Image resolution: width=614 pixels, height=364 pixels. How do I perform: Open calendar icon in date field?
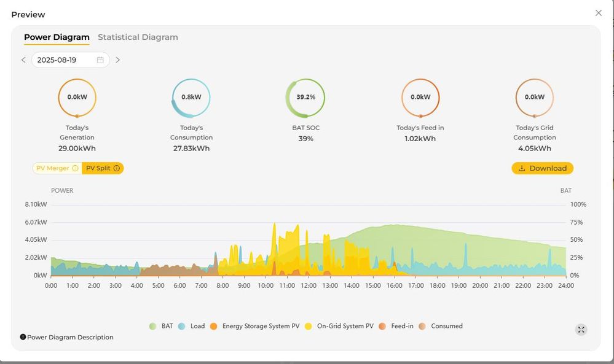pyautogui.click(x=100, y=60)
